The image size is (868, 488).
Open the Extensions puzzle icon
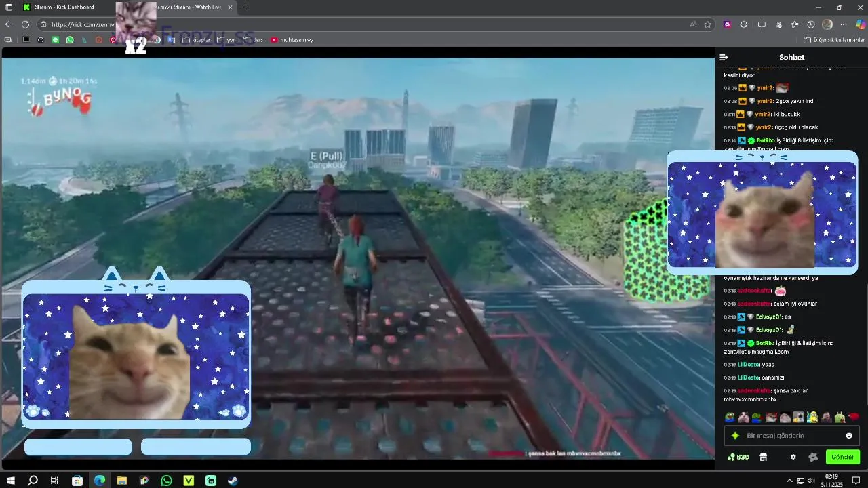[x=744, y=24]
